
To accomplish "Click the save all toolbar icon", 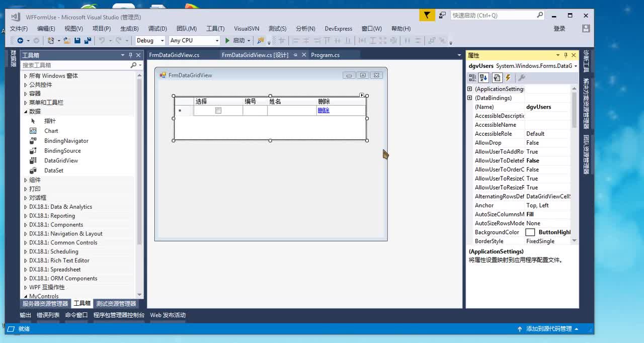I will [x=88, y=40].
